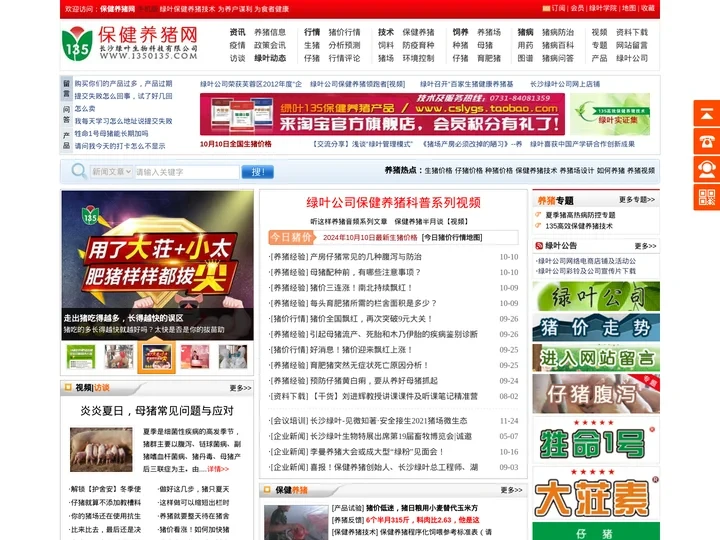The height and width of the screenshot is (540, 720).
Task: Click the 牲命1号 product banner
Action: point(596,440)
